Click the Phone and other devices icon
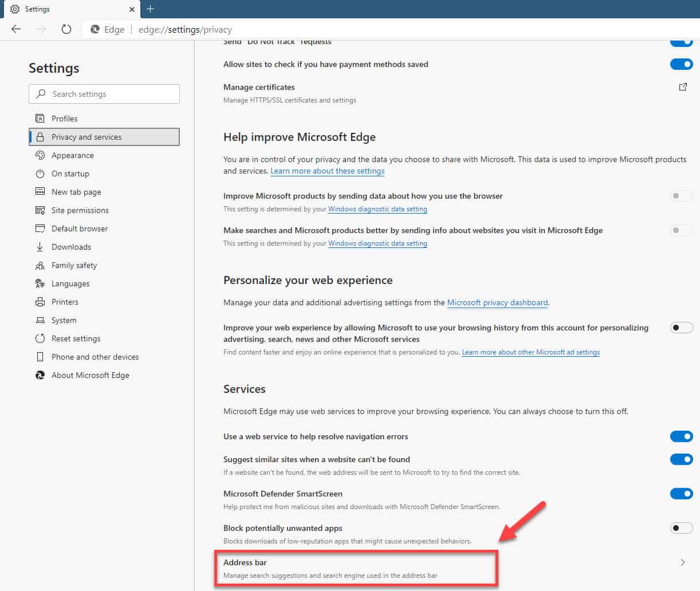700x591 pixels. pos(40,357)
